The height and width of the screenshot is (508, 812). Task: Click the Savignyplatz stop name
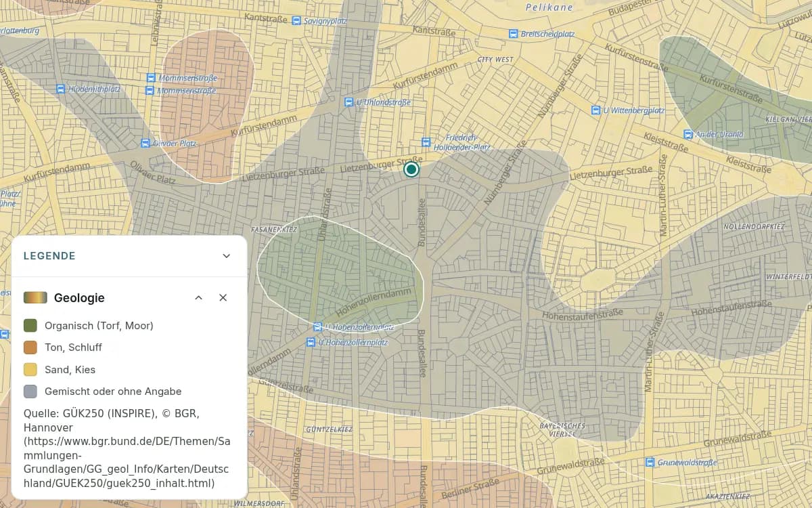324,21
